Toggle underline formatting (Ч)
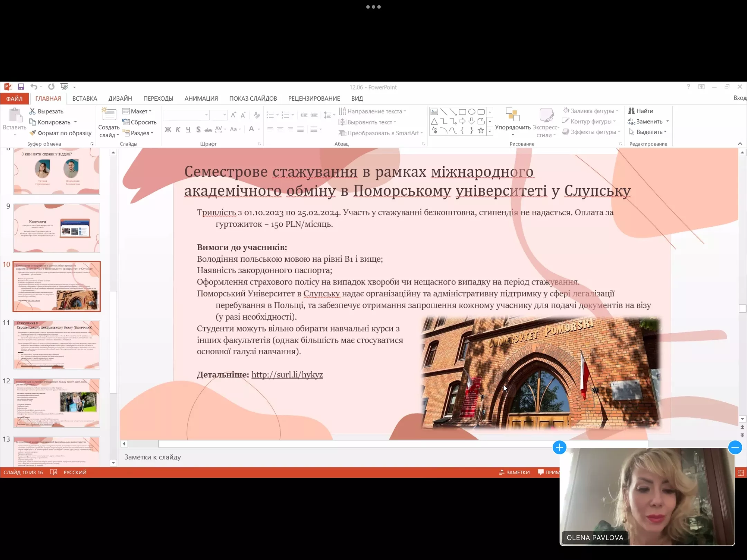The image size is (747, 560). point(188,129)
